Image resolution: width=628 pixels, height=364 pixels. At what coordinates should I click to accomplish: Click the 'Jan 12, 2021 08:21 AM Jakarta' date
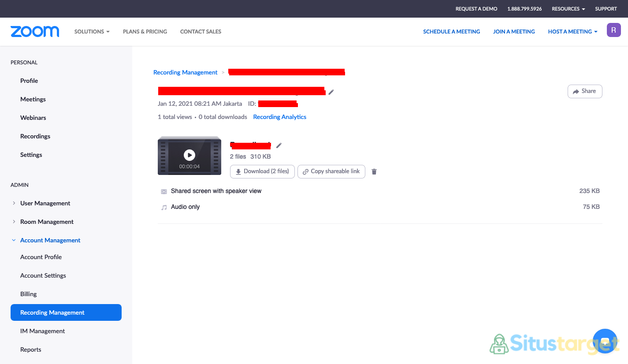click(200, 104)
